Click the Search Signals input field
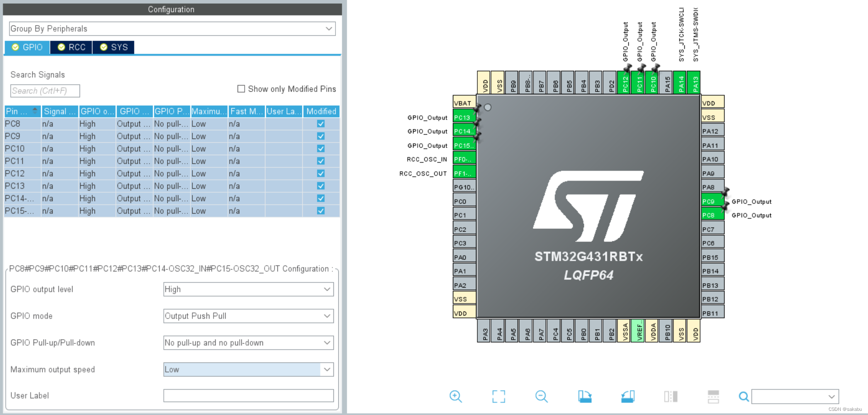The width and height of the screenshot is (868, 415). [x=45, y=91]
